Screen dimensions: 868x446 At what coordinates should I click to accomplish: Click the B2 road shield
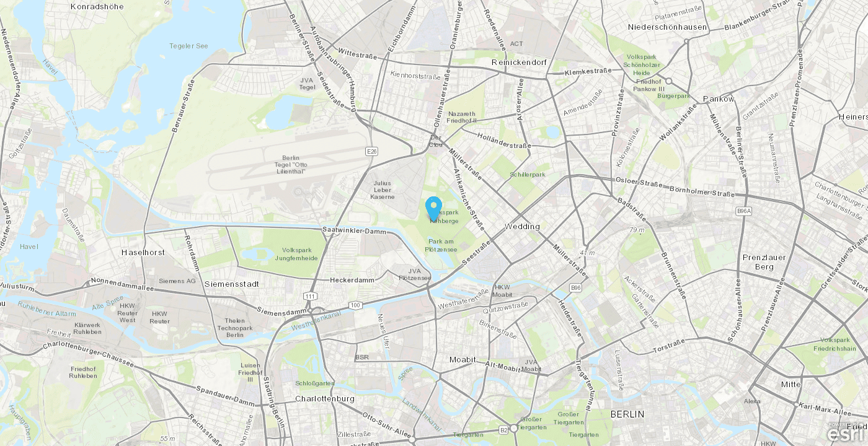tap(504, 429)
